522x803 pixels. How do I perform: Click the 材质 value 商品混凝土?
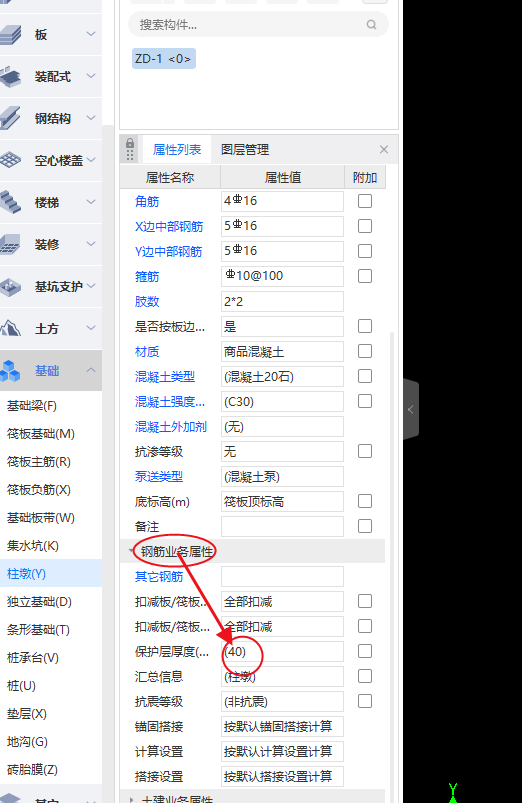(282, 351)
